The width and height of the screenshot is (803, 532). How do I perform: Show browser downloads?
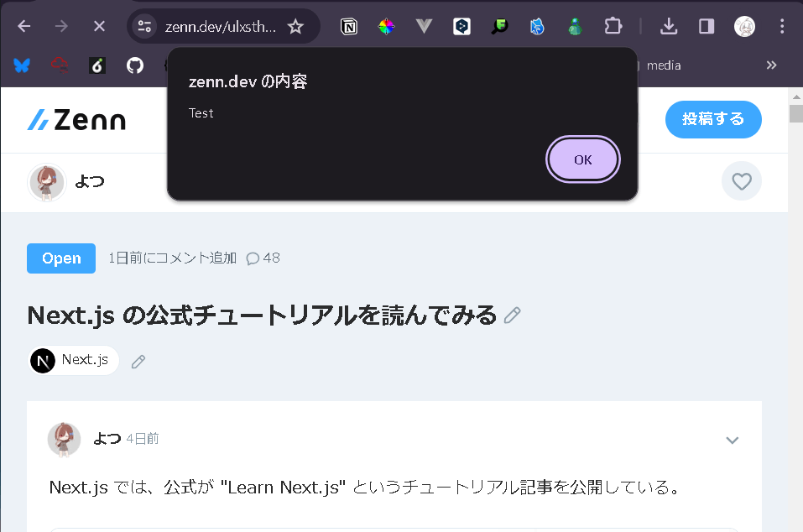[x=668, y=26]
